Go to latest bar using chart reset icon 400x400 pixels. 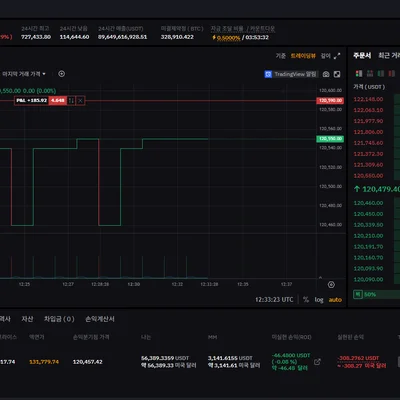click(x=331, y=284)
